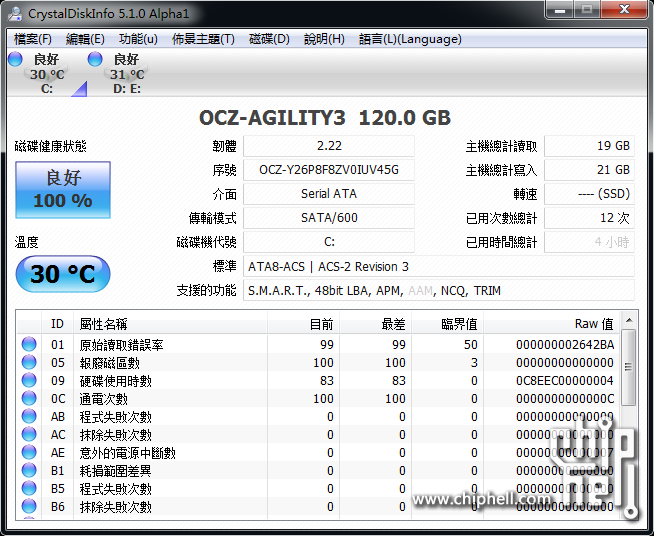Click the ID column header

58,323
